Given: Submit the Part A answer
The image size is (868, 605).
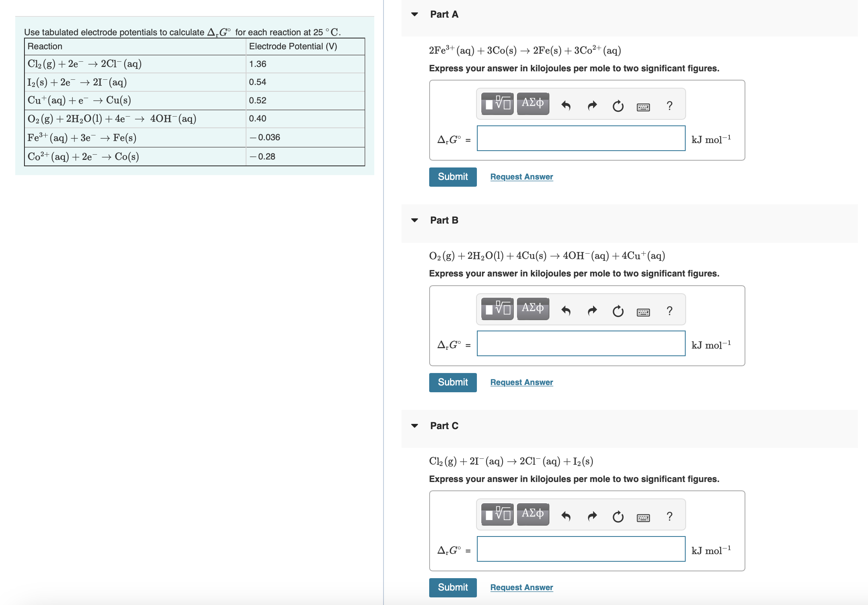Looking at the screenshot, I should coord(452,177).
